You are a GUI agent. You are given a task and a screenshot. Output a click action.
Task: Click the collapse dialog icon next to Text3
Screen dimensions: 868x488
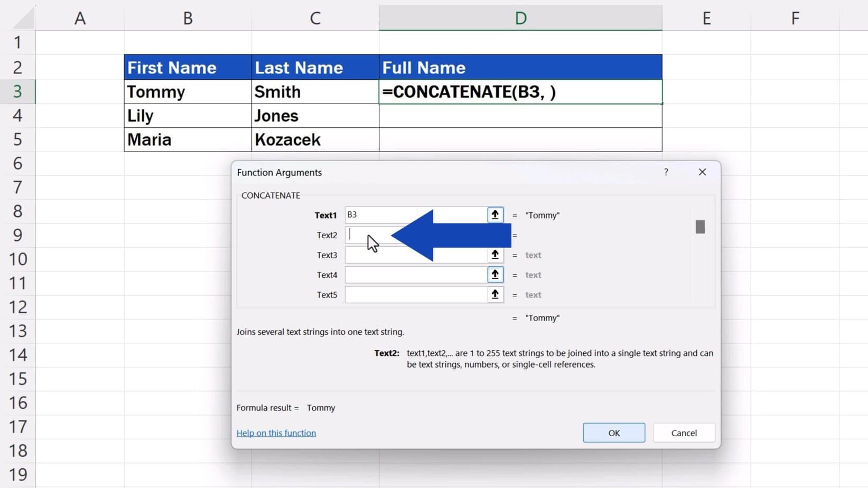pos(494,255)
